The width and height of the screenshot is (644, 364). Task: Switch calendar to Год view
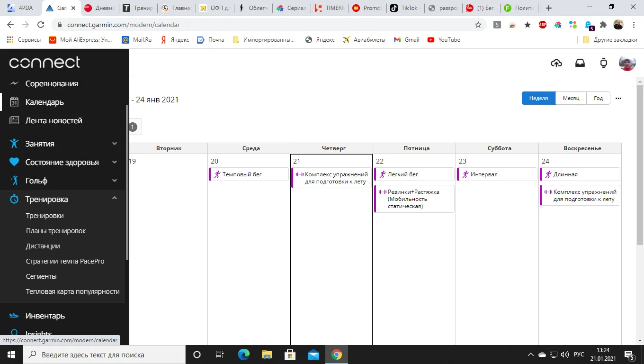tap(599, 98)
